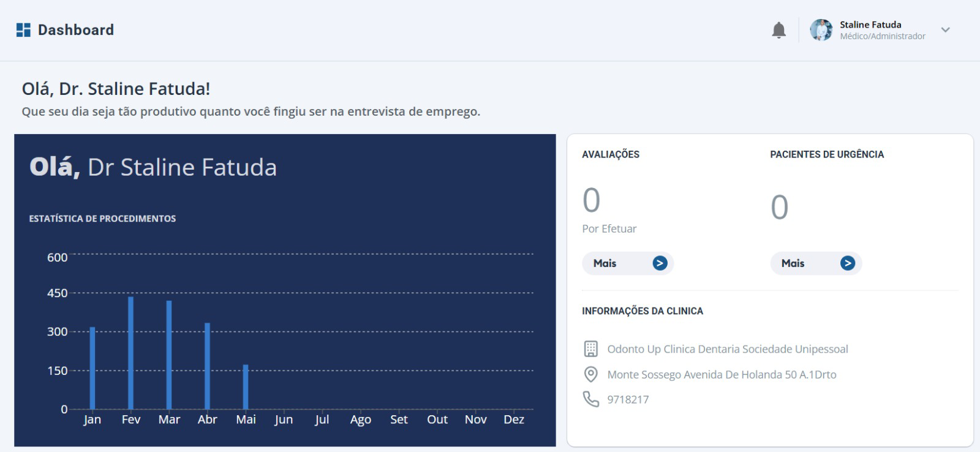Click the Mar bar in the chart
The height and width of the screenshot is (452, 980).
pyautogui.click(x=169, y=355)
